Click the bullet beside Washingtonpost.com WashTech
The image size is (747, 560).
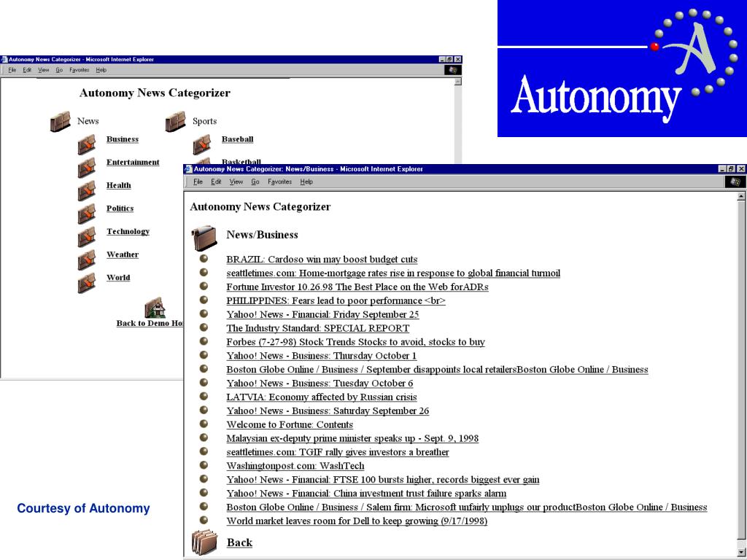tap(204, 464)
